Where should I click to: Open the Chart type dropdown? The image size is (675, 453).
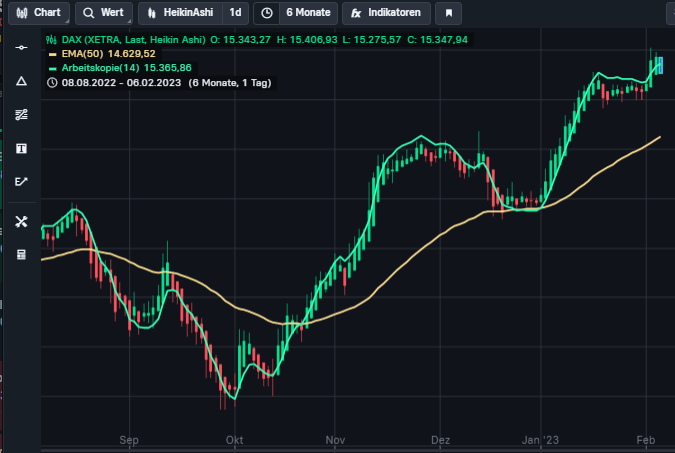click(x=39, y=13)
